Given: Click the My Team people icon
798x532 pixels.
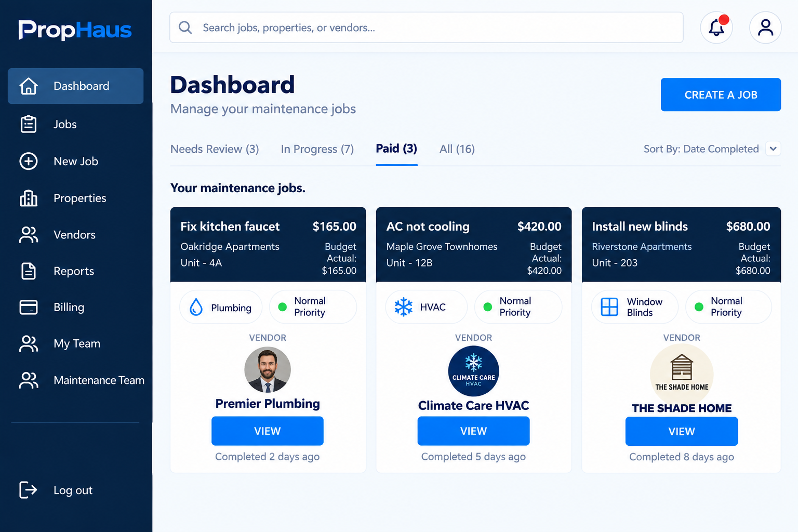Looking at the screenshot, I should coord(29,343).
